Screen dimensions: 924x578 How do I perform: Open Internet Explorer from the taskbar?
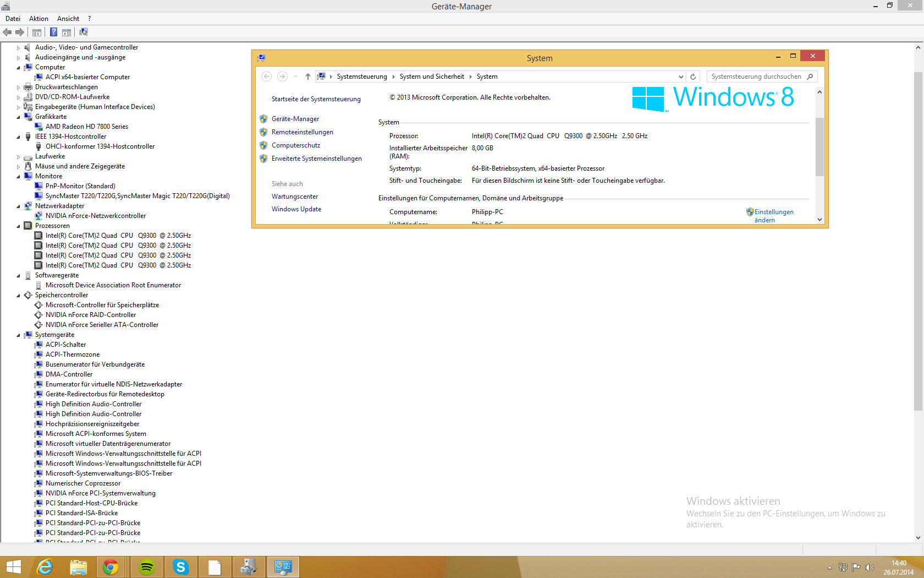tap(45, 567)
